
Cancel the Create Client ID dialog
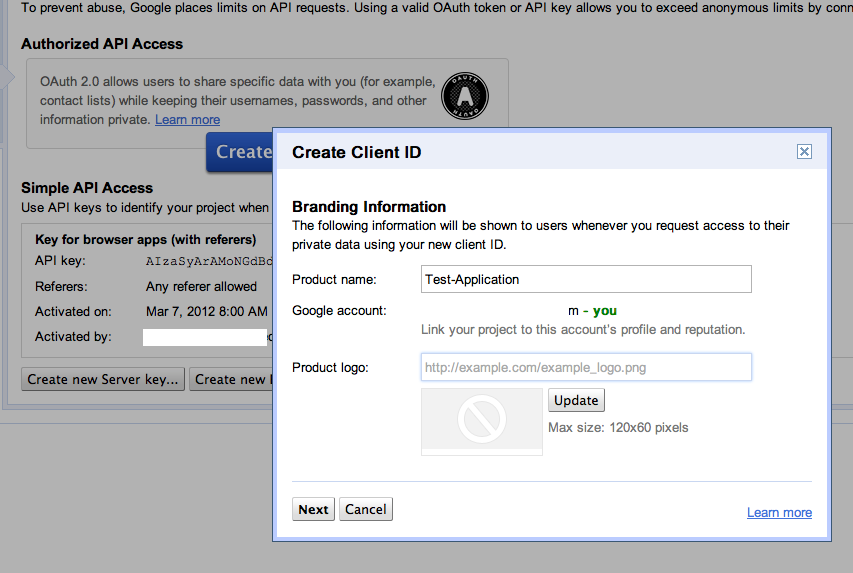(x=366, y=509)
